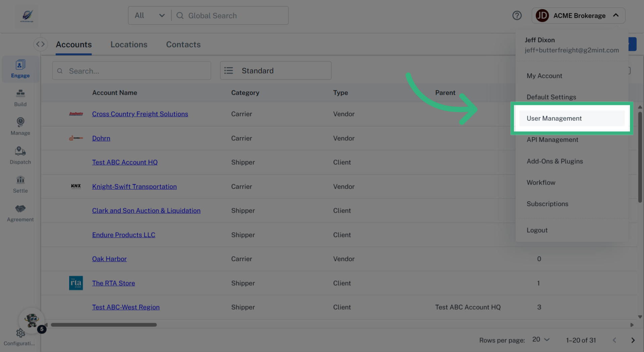Click the horizontal scrollbar below the table
Screen dimensions: 644x352
(x=103, y=324)
